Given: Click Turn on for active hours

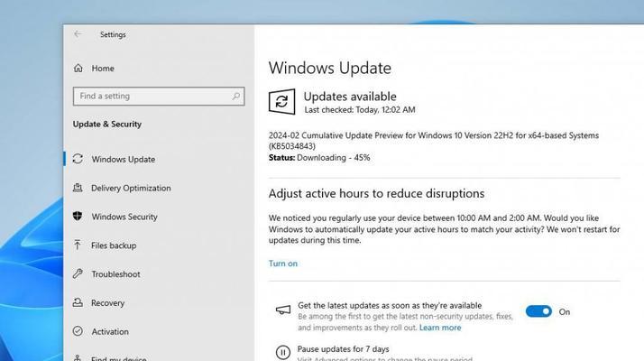Looking at the screenshot, I should pos(283,264).
